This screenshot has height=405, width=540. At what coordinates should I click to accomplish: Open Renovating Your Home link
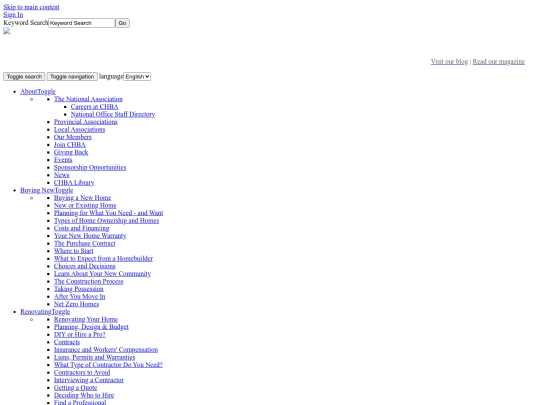[86, 319]
